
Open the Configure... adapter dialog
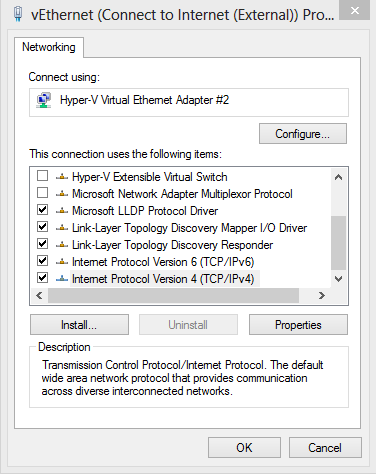303,134
